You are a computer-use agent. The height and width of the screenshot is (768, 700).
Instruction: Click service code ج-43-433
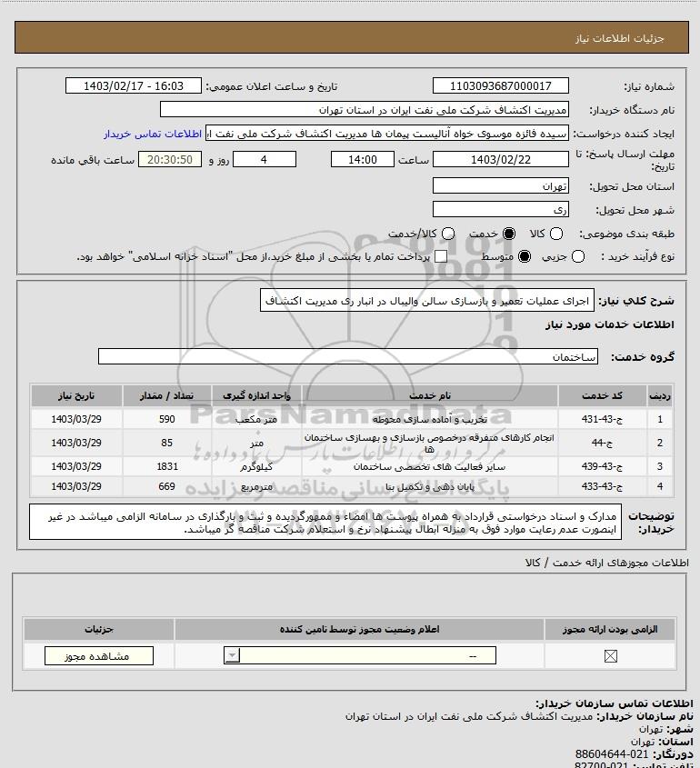click(x=602, y=486)
